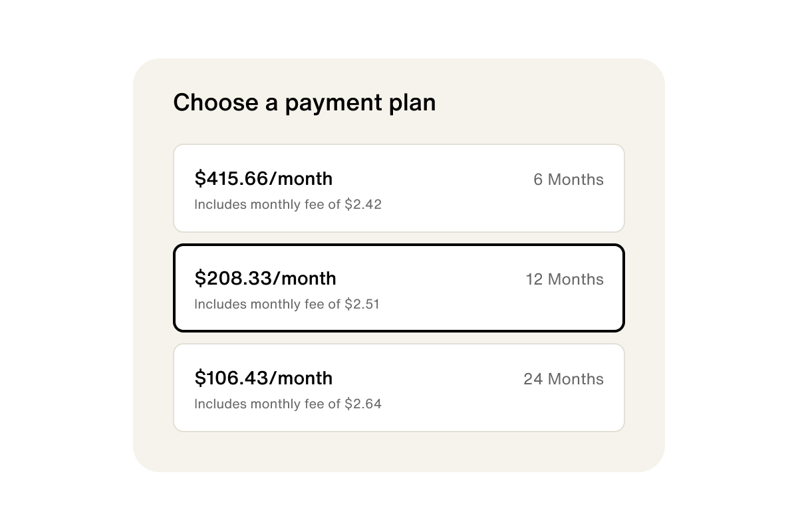The image size is (798, 532).
Task: Click the $208.33/month price text
Action: (265, 279)
